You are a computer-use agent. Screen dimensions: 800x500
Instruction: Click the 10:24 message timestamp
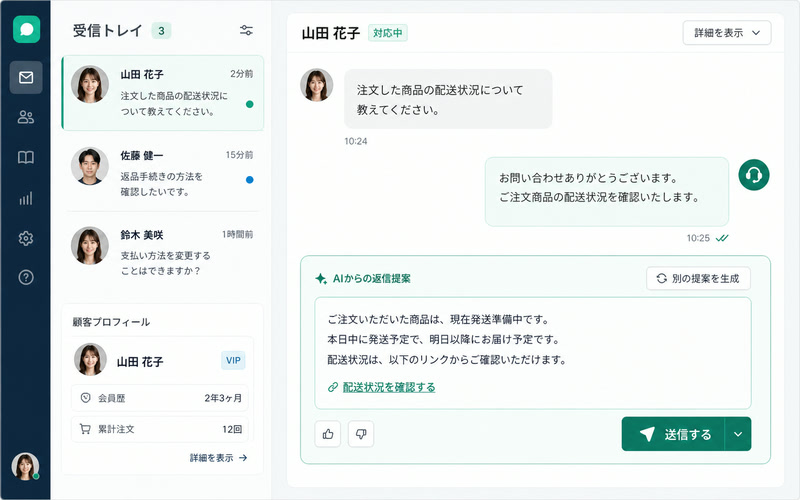tap(356, 141)
